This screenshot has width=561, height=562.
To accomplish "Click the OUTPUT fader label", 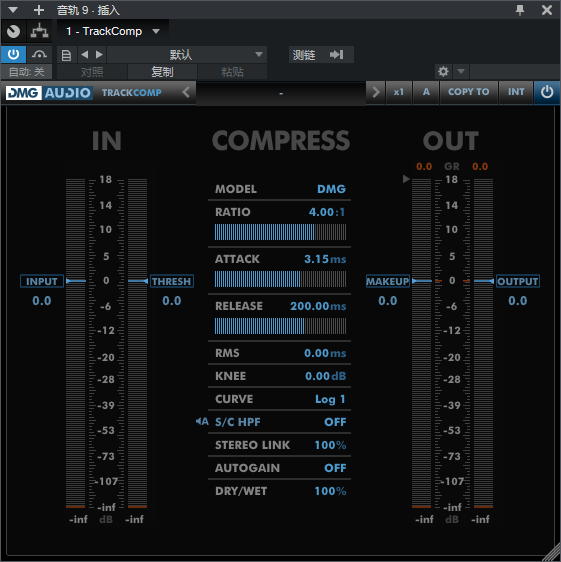I will [x=518, y=281].
